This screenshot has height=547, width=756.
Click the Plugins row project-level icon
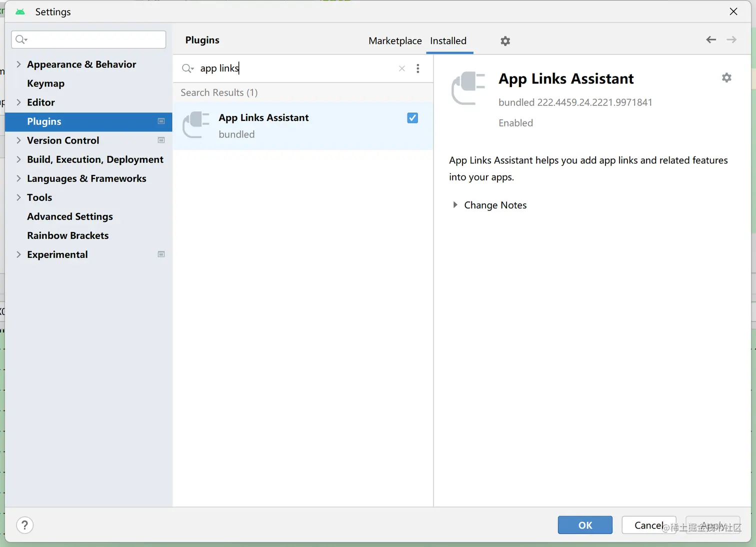click(161, 121)
